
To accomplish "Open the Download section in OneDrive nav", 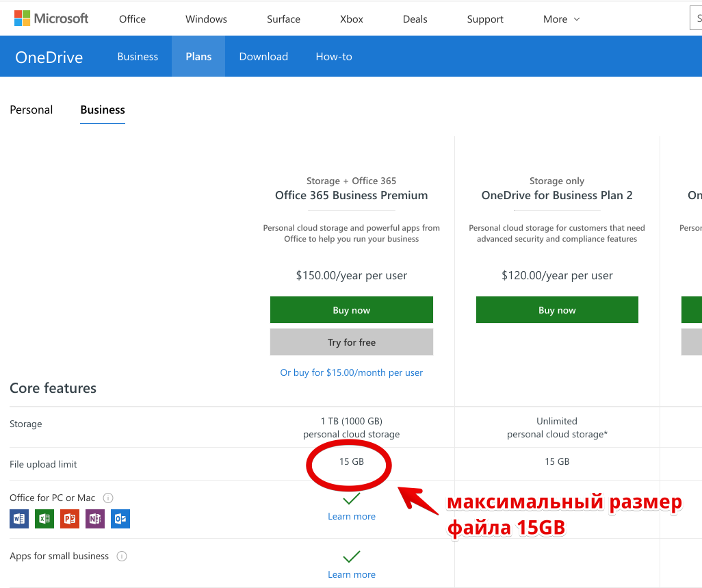I will pos(263,57).
